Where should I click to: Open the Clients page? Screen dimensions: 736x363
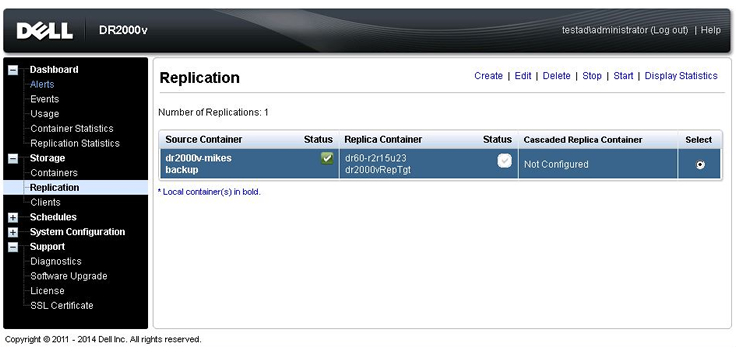tap(45, 202)
